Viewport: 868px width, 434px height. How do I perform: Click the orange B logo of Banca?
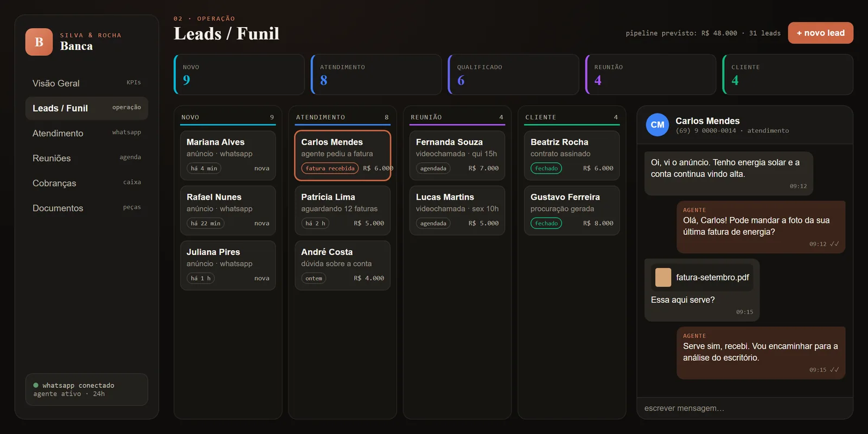(39, 42)
